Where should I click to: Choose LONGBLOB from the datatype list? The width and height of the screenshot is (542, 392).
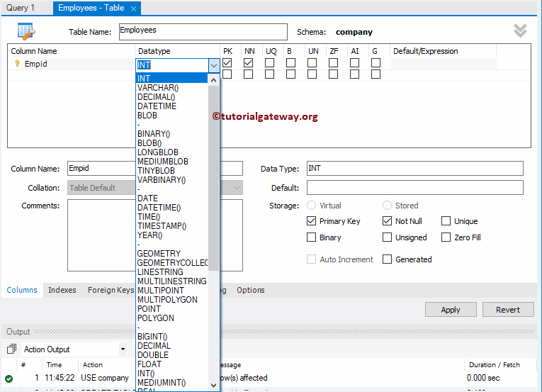157,152
